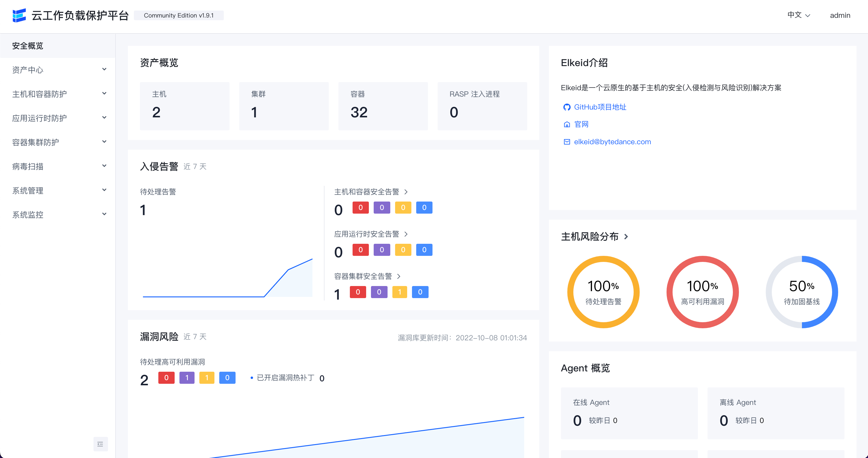Select 安全概览 in the sidebar
The width and height of the screenshot is (868, 458).
(28, 46)
